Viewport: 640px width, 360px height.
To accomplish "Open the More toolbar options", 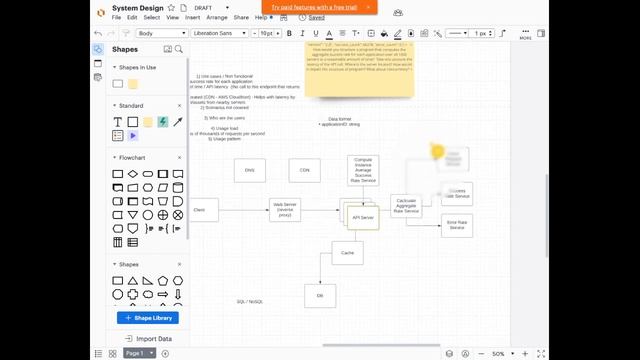I will tap(525, 34).
